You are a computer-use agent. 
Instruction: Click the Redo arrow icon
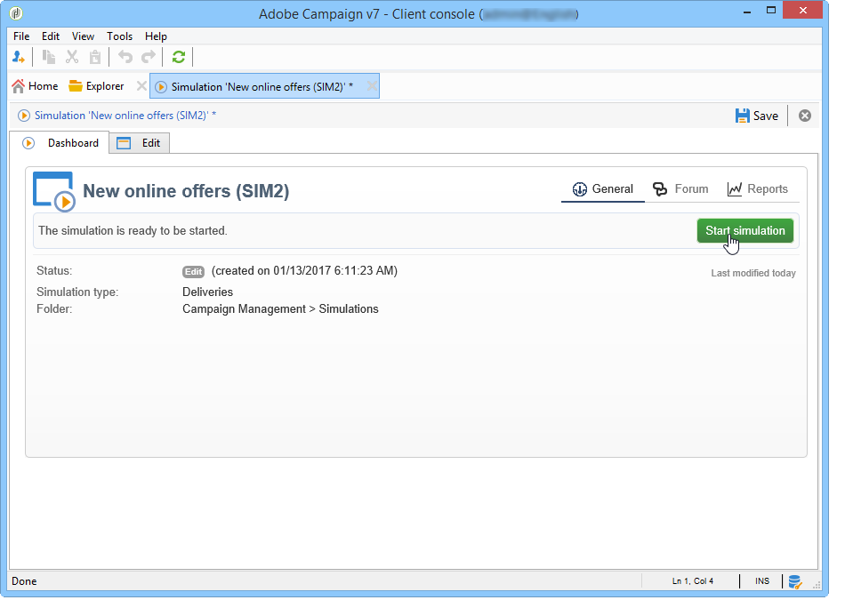149,57
